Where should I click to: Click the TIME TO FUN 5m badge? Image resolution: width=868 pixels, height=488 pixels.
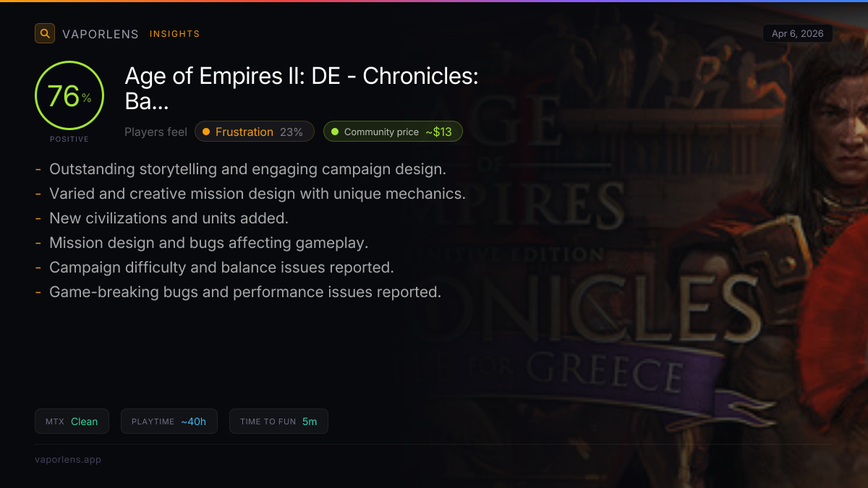coord(278,421)
